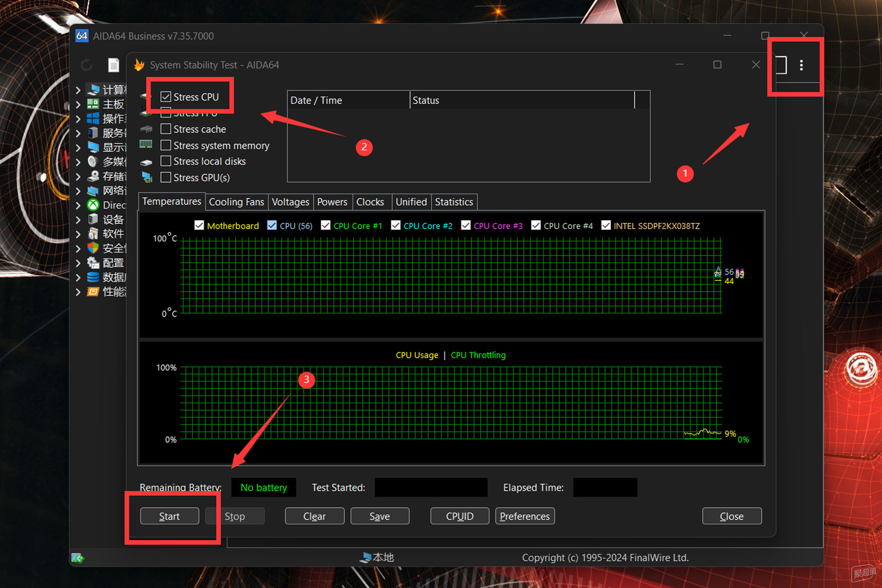Click the software icon (软件) in tree
The width and height of the screenshot is (882, 588).
(x=93, y=234)
